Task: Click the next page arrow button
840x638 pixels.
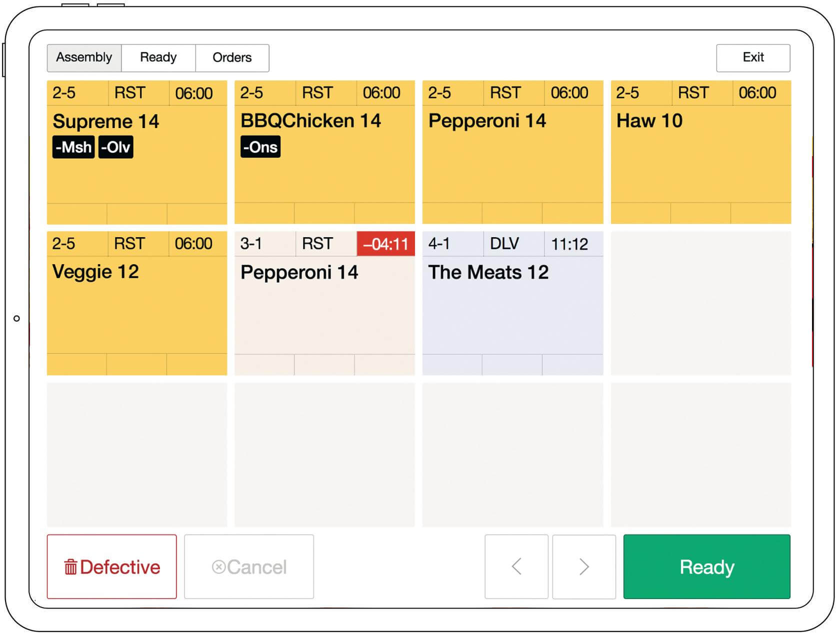Action: tap(583, 566)
